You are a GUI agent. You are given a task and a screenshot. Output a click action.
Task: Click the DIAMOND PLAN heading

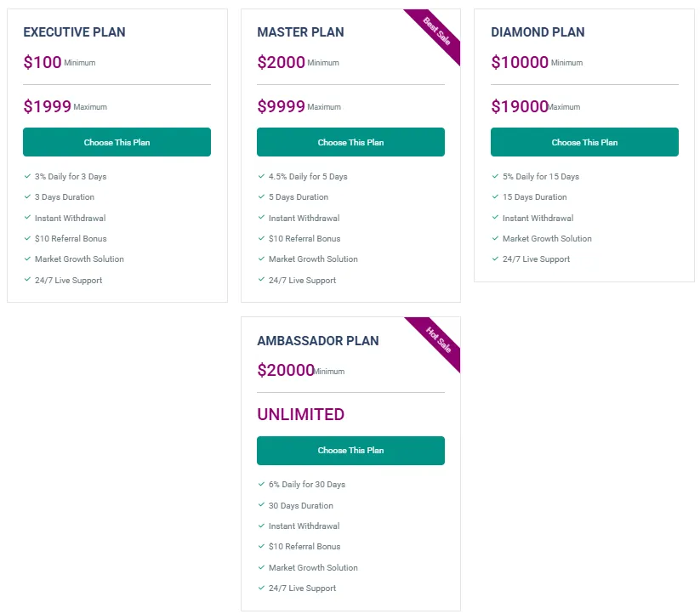coord(538,32)
